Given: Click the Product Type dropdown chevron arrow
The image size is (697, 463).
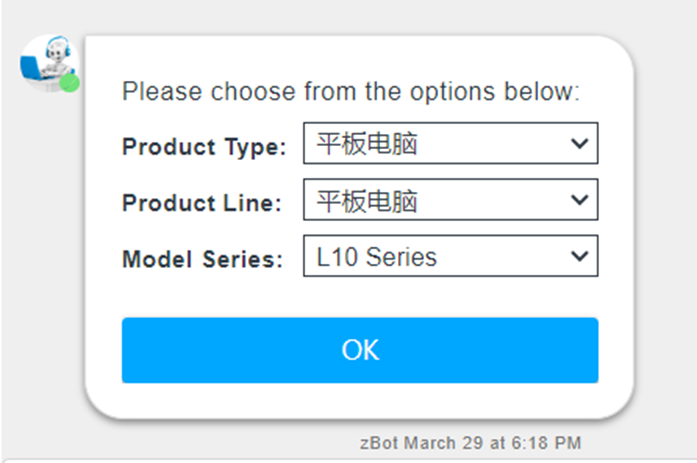Looking at the screenshot, I should tap(579, 143).
